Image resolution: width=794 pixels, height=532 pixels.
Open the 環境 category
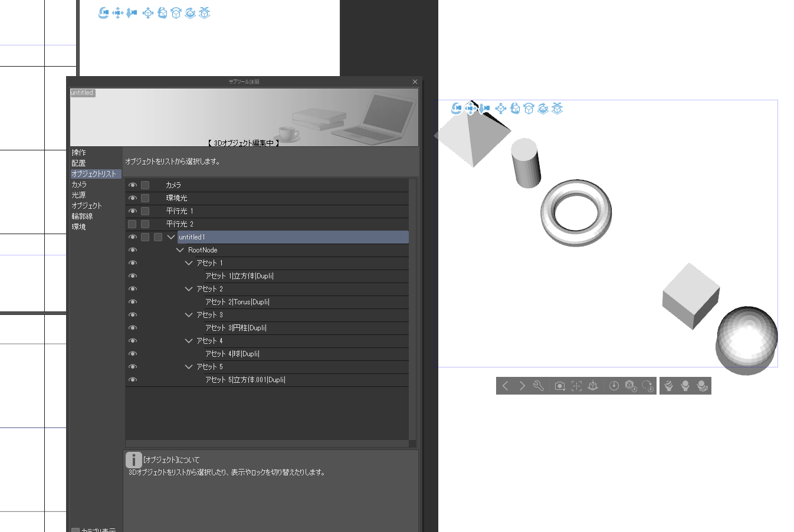coord(78,227)
